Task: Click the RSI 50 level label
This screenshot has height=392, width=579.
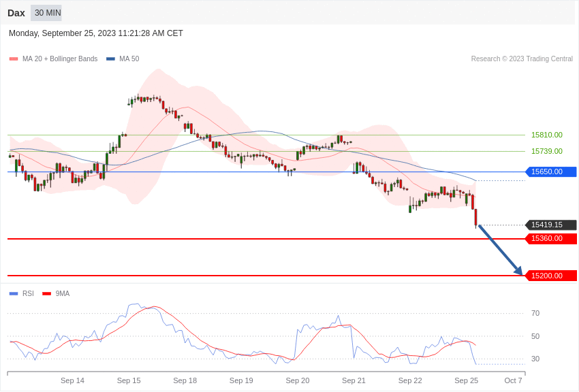Action: (x=535, y=336)
